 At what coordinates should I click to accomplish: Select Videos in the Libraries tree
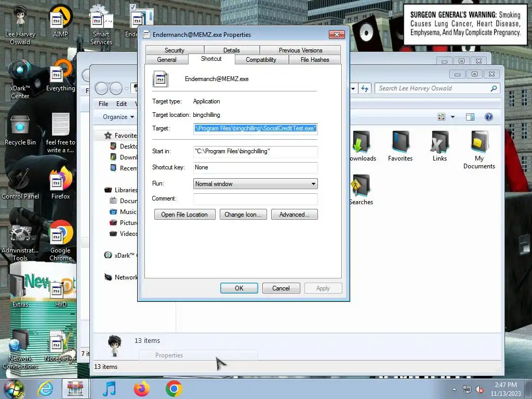tap(123, 234)
